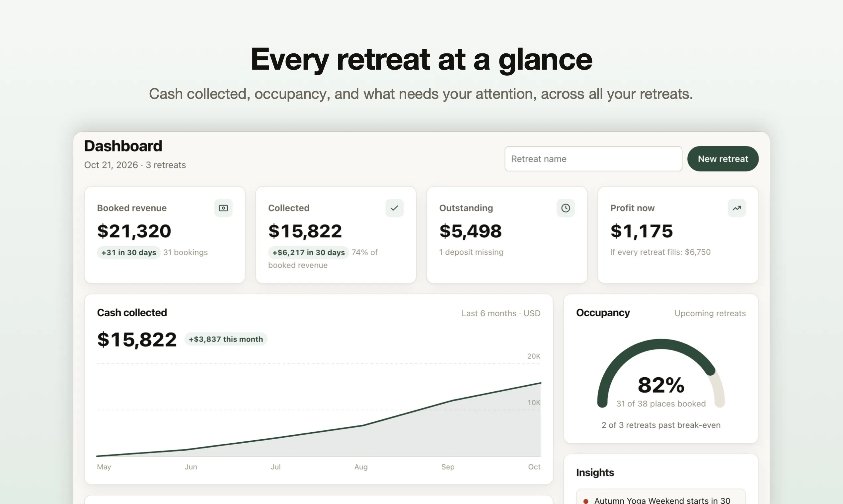Click the Booked revenue banknote icon
843x504 pixels.
223,208
